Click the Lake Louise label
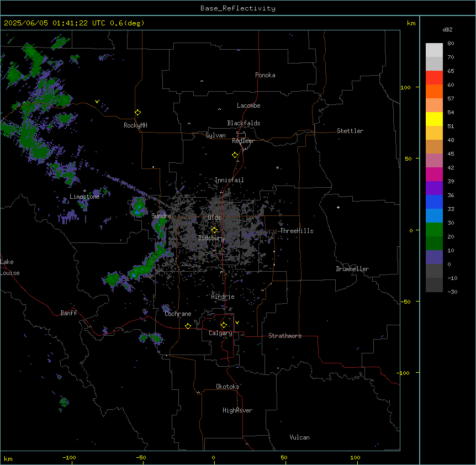Screen dimensions: 476x465 coord(10,267)
